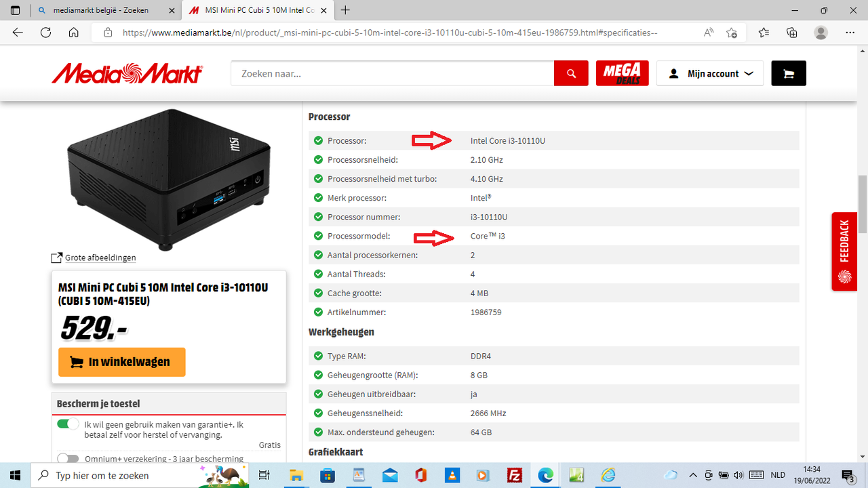Screen dimensions: 868x488
Task: Open the Favorites list icon
Action: tap(764, 33)
